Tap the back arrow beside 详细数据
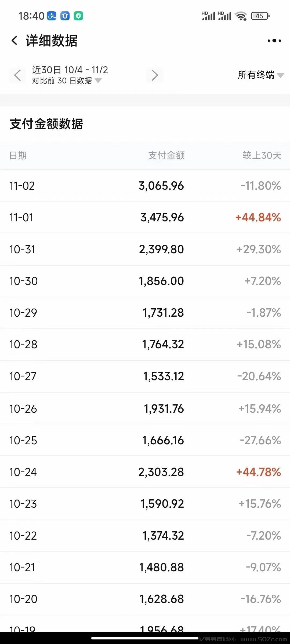This screenshot has height=644, width=290. coord(15,41)
